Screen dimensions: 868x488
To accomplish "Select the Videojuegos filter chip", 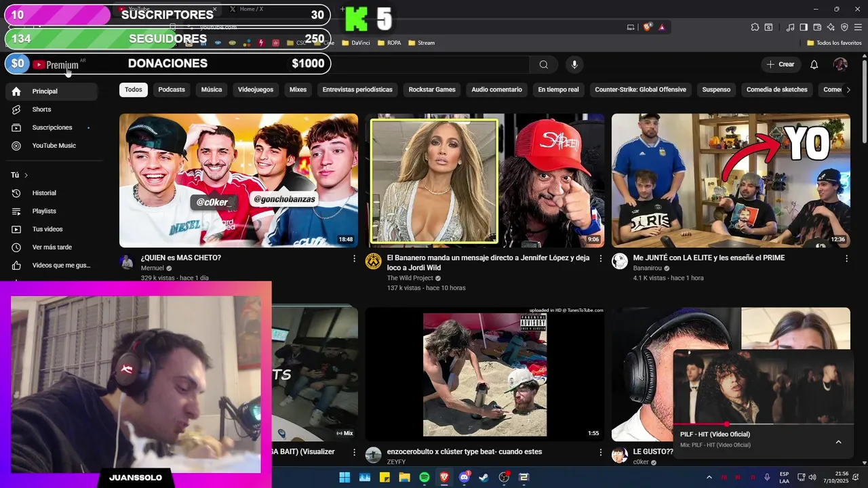I will (x=256, y=89).
